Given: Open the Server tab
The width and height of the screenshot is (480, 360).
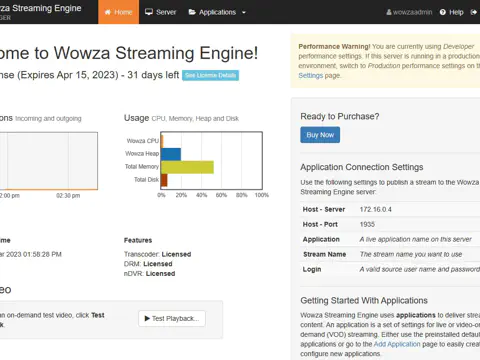Looking at the screenshot, I should point(161,12).
